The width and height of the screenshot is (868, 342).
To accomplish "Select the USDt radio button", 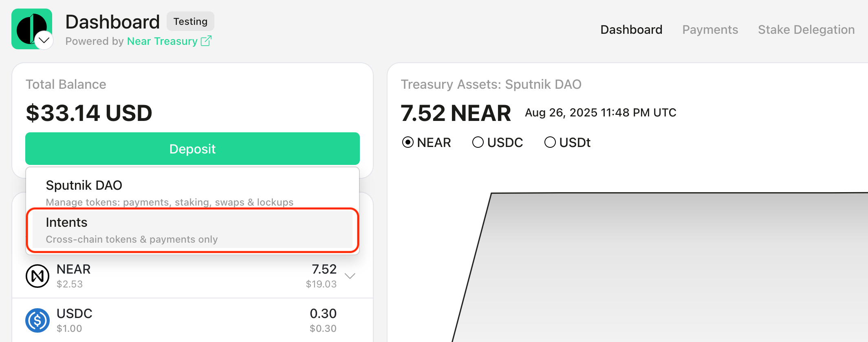I will [550, 142].
